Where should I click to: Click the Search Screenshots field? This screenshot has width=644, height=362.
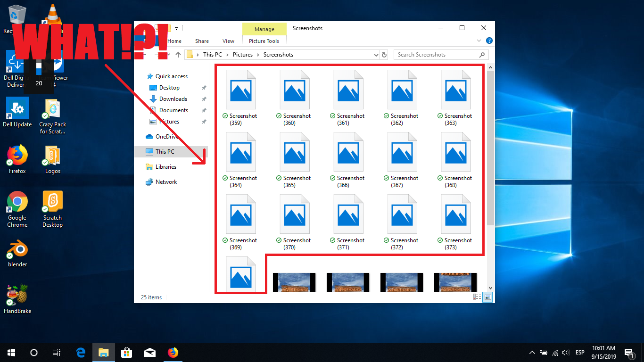click(441, 55)
